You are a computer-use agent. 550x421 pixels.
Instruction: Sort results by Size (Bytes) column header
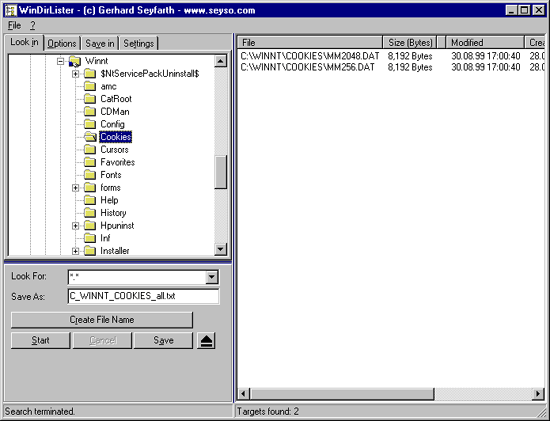(410, 42)
